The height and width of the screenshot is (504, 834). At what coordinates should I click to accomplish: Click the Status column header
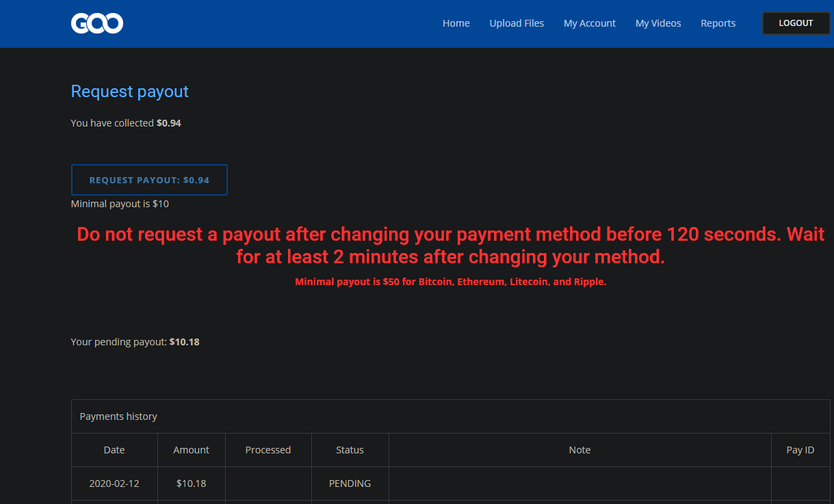pyautogui.click(x=350, y=450)
